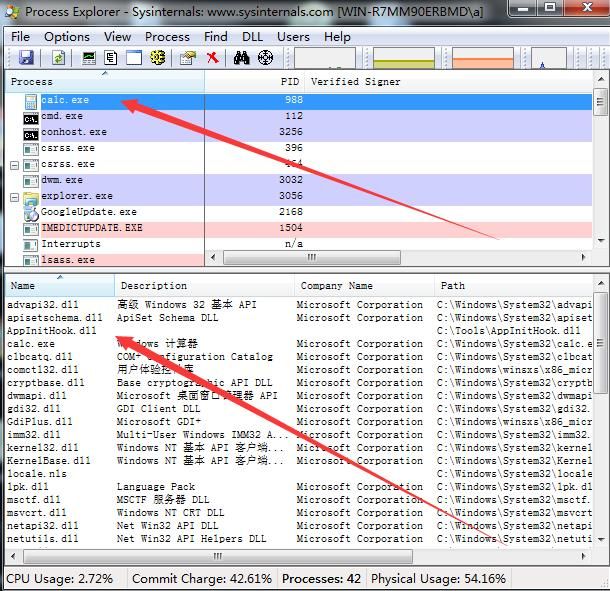The width and height of the screenshot is (610, 591).
Task: Click the Find Window's Process crosshair icon
Action: pos(265,58)
